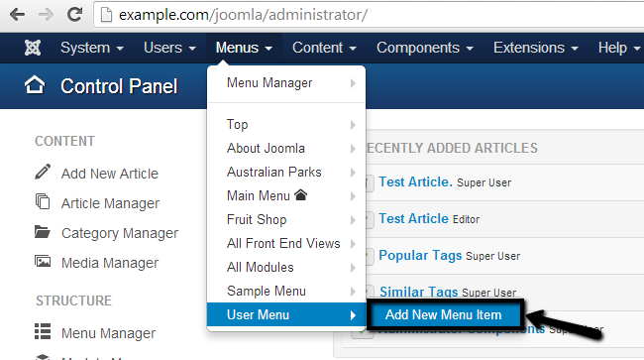Select the Fruit Shop menu entry

coord(286,220)
